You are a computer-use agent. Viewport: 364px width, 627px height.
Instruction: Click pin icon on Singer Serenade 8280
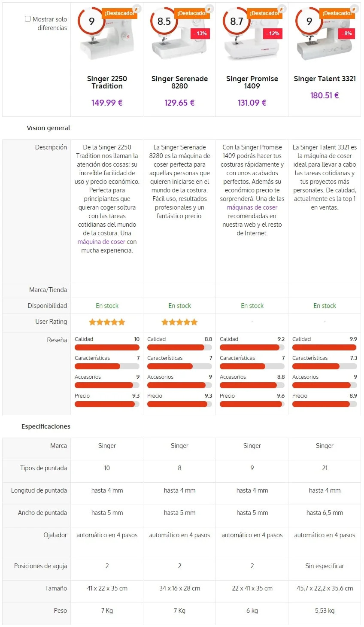click(x=209, y=8)
